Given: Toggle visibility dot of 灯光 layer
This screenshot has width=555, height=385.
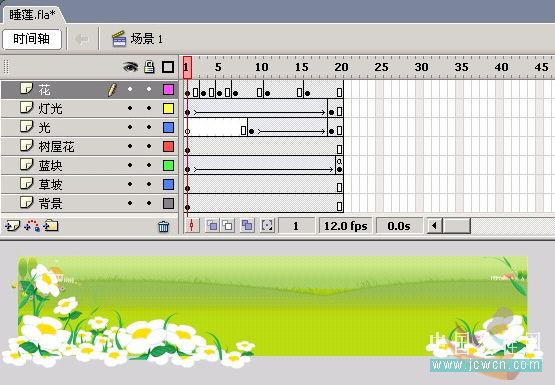Looking at the screenshot, I should click(130, 108).
